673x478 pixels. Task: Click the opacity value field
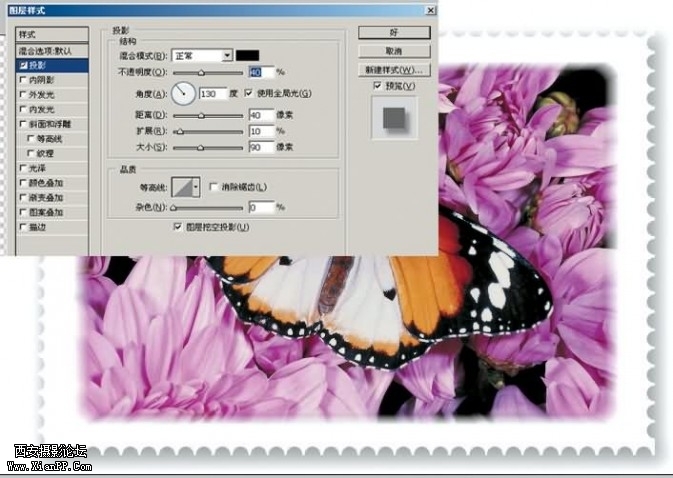coord(261,72)
